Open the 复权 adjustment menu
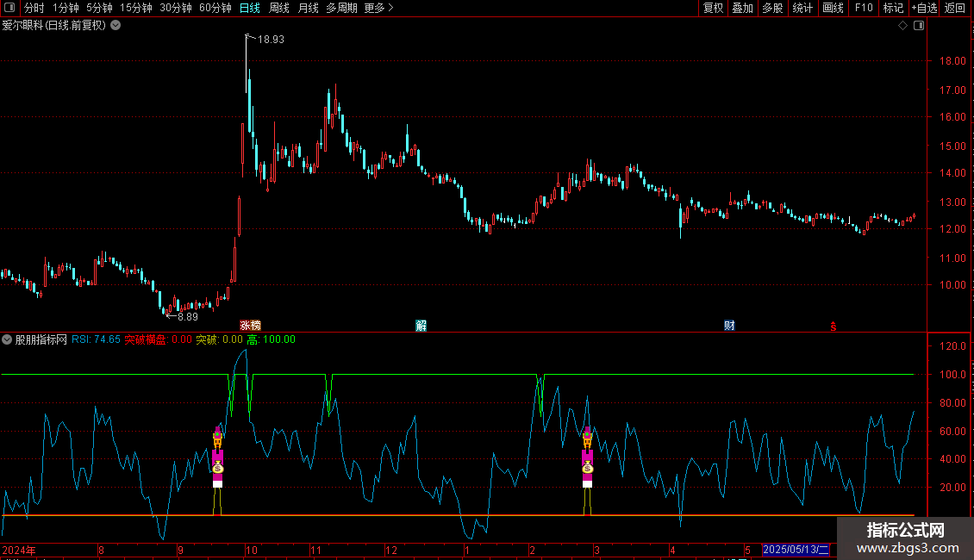974x560 pixels. click(713, 8)
